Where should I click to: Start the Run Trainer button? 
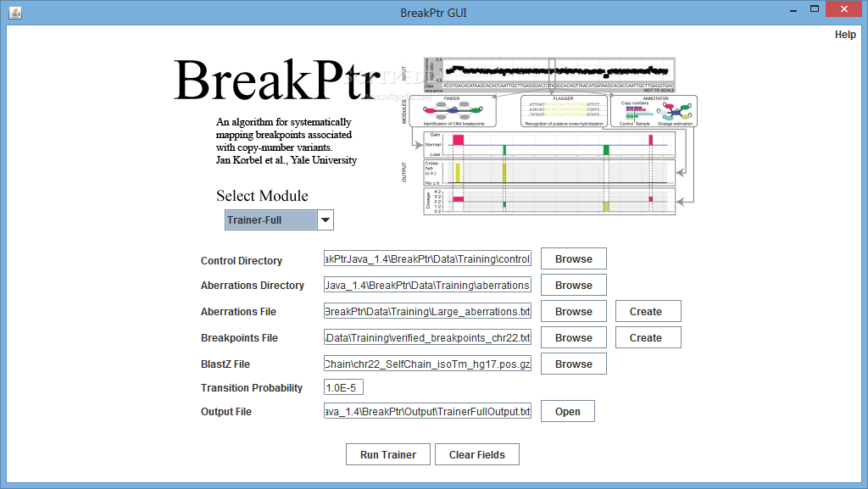coord(388,455)
